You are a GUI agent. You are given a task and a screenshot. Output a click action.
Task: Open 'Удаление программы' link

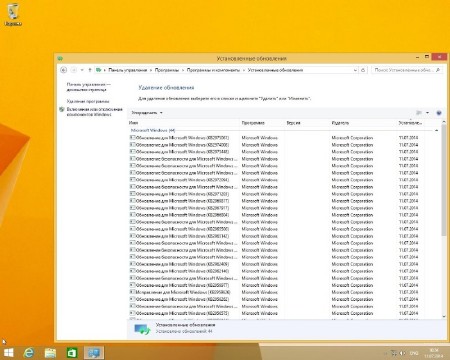[x=88, y=101]
